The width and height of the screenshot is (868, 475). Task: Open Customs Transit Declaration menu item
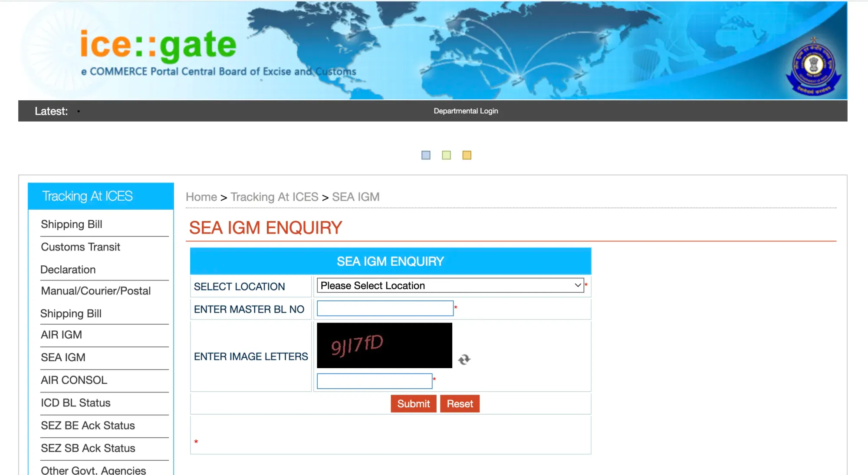point(80,258)
